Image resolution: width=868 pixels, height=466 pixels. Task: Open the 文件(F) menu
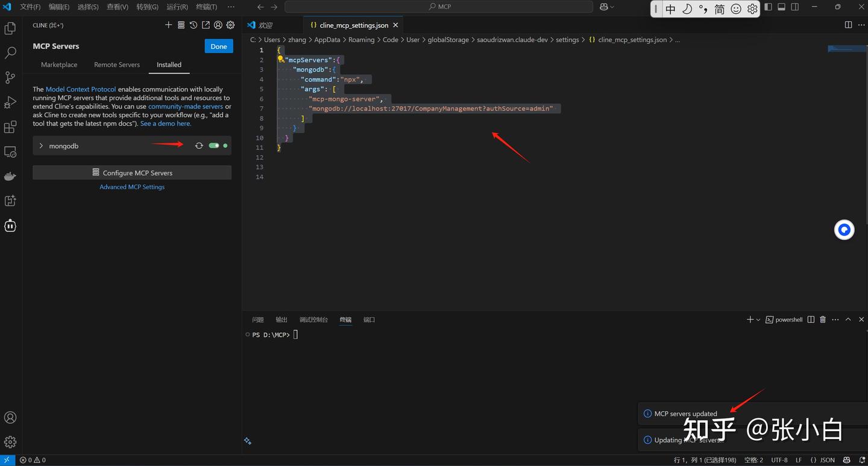click(x=30, y=7)
